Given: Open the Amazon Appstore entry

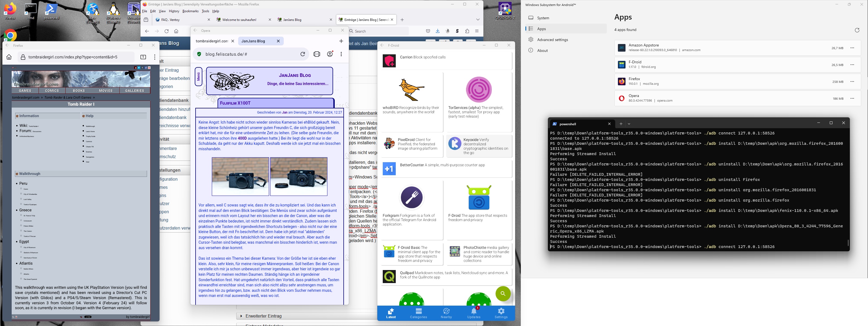Looking at the screenshot, I should click(x=737, y=48).
